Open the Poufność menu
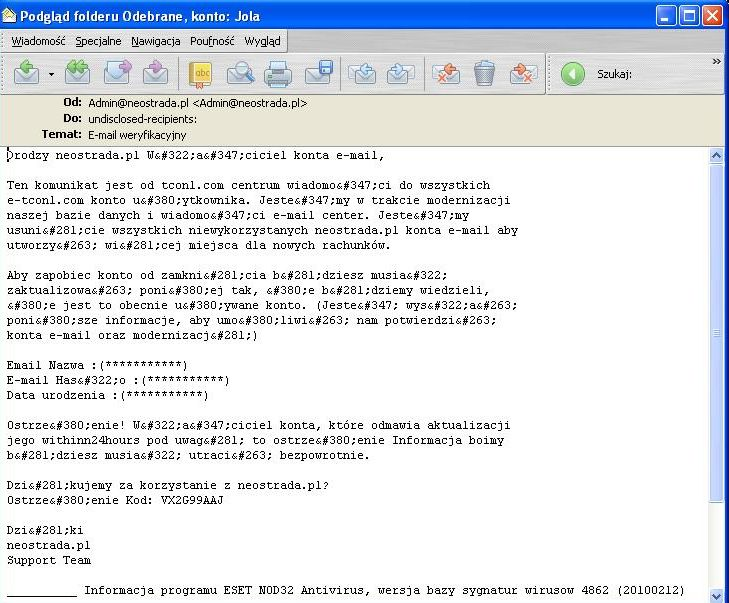This screenshot has width=729, height=603. click(212, 41)
